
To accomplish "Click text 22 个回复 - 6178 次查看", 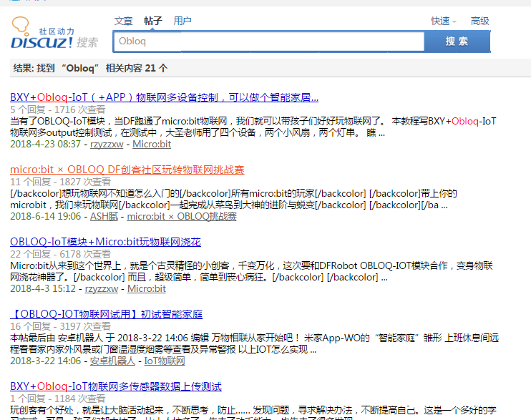I will click(61, 254).
